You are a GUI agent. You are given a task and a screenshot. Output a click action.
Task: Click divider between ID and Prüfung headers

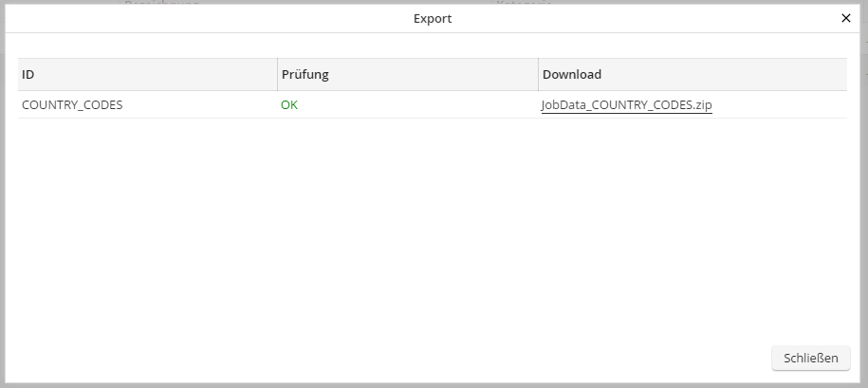click(277, 75)
